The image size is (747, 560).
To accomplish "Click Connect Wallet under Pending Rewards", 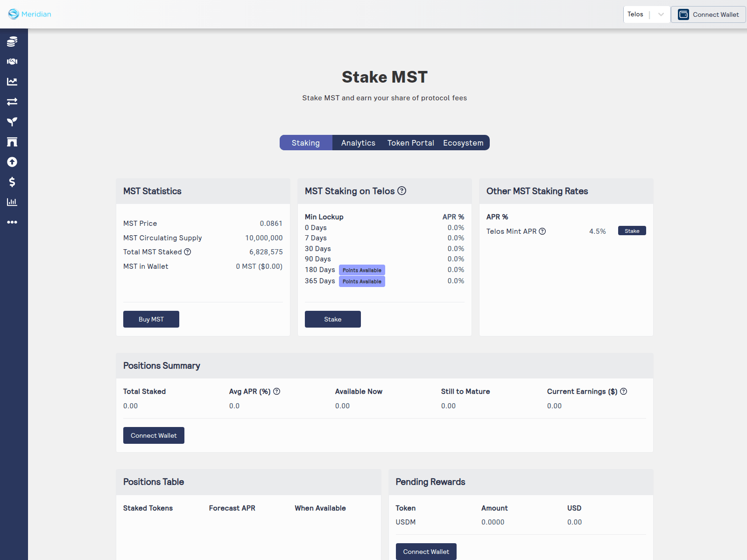I will click(x=426, y=552).
